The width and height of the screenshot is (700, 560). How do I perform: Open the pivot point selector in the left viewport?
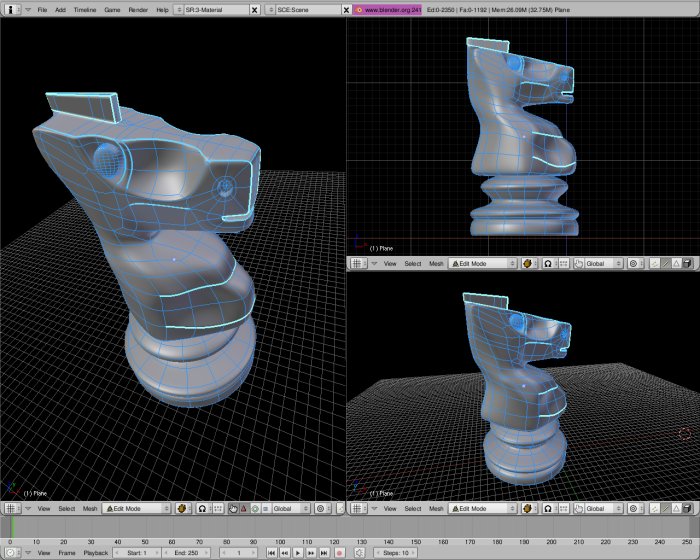(x=202, y=508)
